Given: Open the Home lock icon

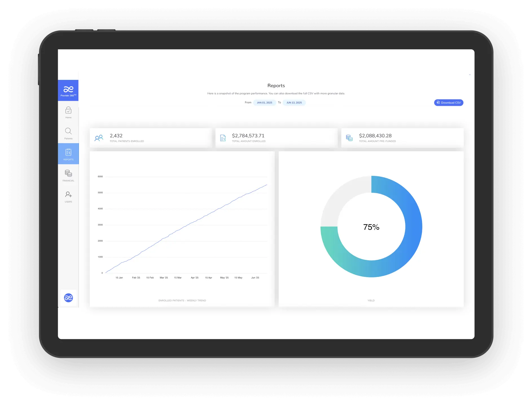Looking at the screenshot, I should point(68,110).
